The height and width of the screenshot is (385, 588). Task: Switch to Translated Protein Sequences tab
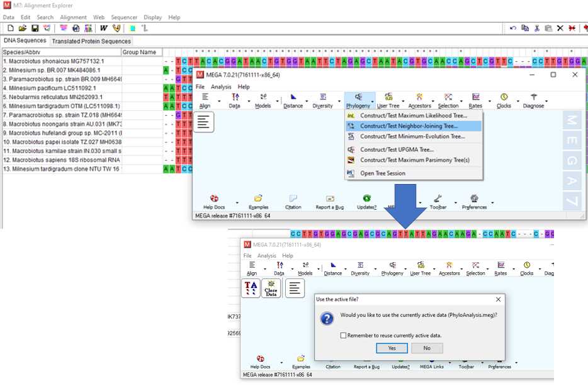[x=91, y=42]
